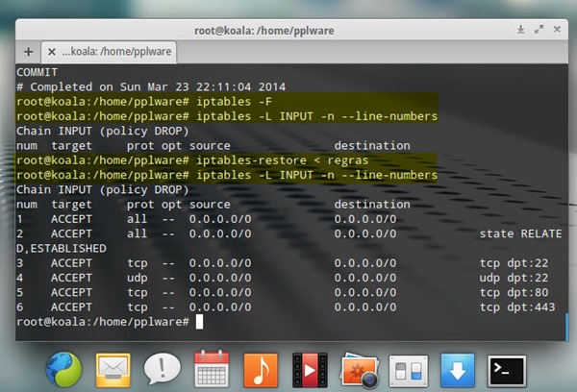The width and height of the screenshot is (577, 392).
Task: Open the Terminal icon in dock
Action: pos(507,371)
